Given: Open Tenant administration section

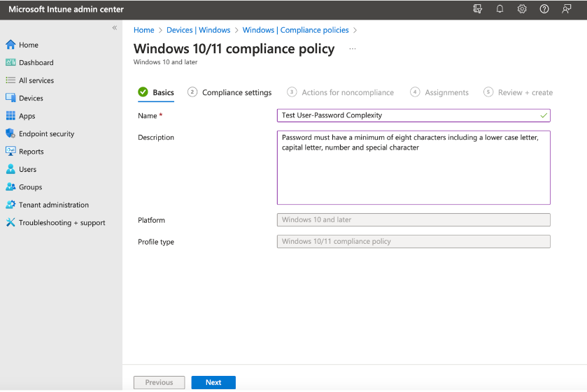Looking at the screenshot, I should (54, 205).
